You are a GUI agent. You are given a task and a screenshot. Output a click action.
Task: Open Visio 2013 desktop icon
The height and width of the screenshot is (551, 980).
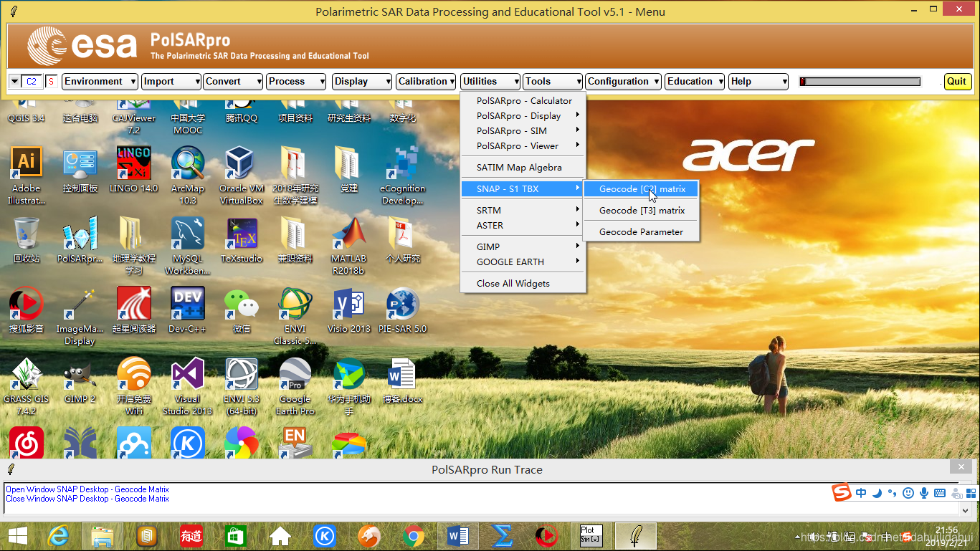coord(348,310)
